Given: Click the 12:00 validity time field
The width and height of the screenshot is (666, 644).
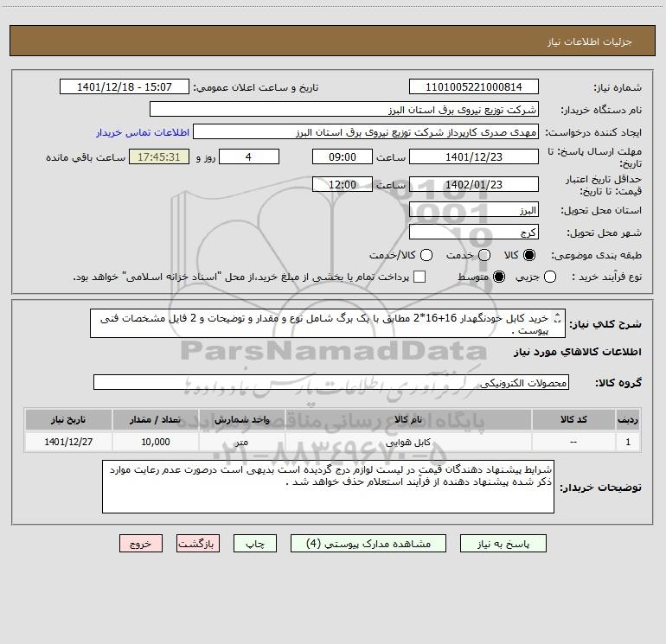Looking at the screenshot, I should [343, 184].
